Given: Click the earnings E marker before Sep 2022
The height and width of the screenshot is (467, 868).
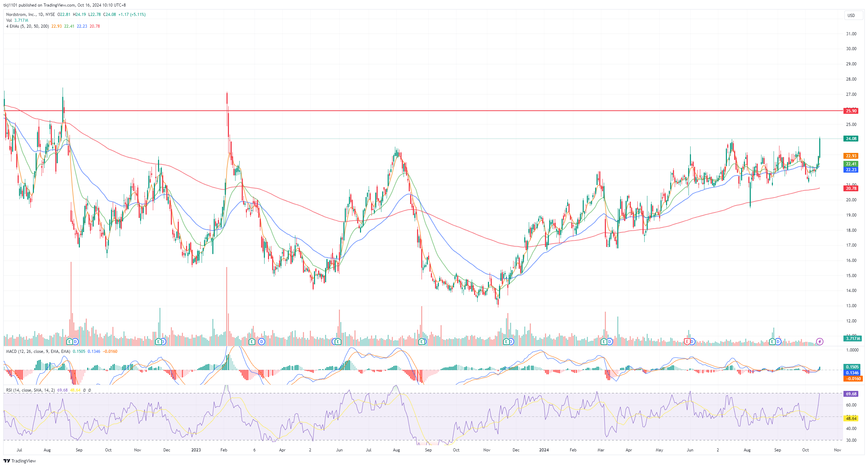Looking at the screenshot, I should (70, 342).
